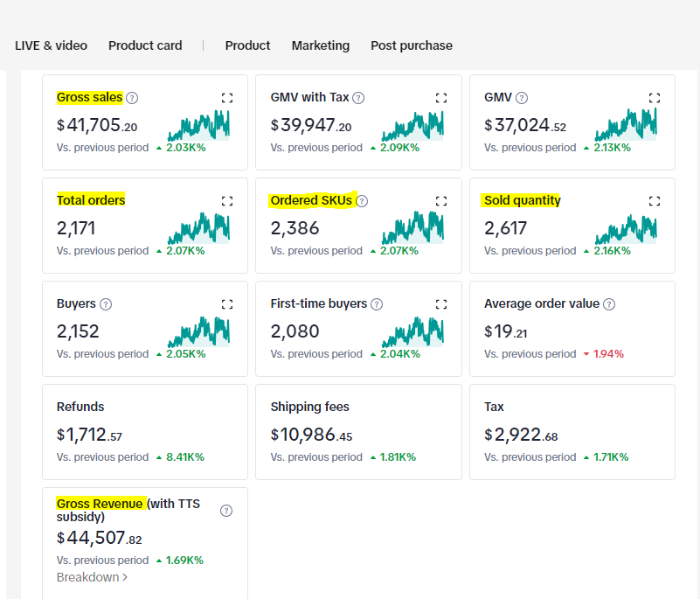Click the Ordered SKUs trend sparkline
The width and height of the screenshot is (700, 599).
[x=412, y=230]
